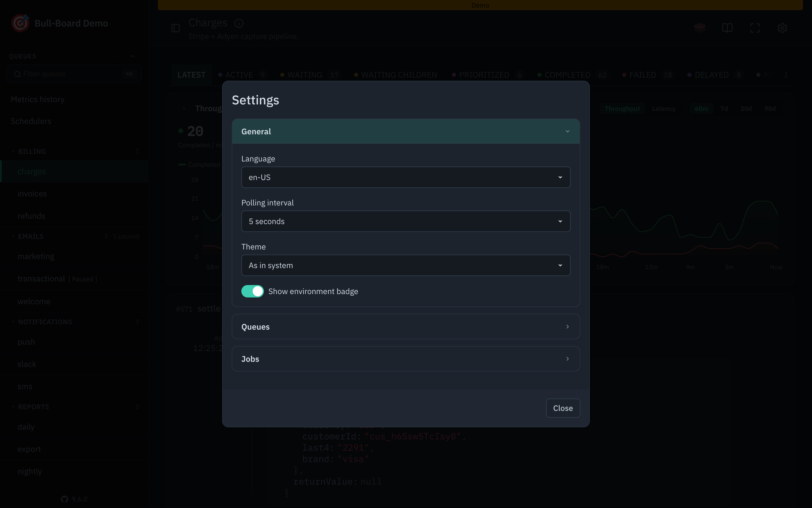Select the 90d time range

click(x=770, y=109)
